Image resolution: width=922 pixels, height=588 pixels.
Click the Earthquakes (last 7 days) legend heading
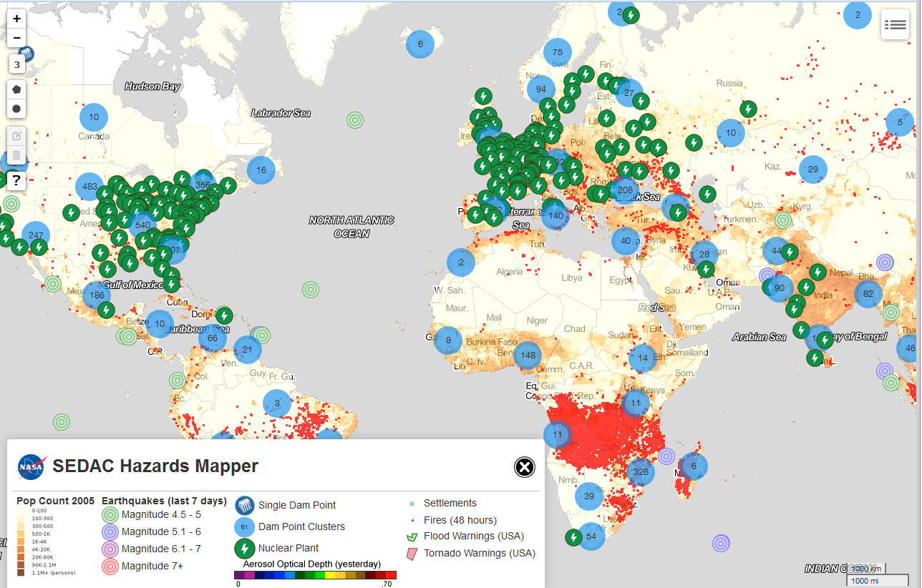coord(163,501)
